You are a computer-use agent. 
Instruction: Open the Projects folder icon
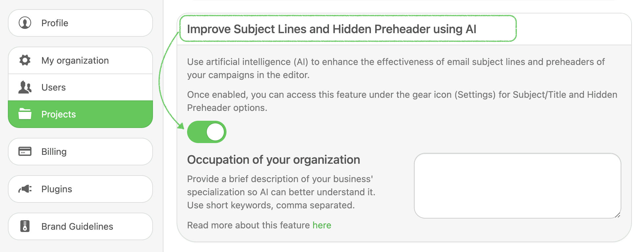coord(25,114)
